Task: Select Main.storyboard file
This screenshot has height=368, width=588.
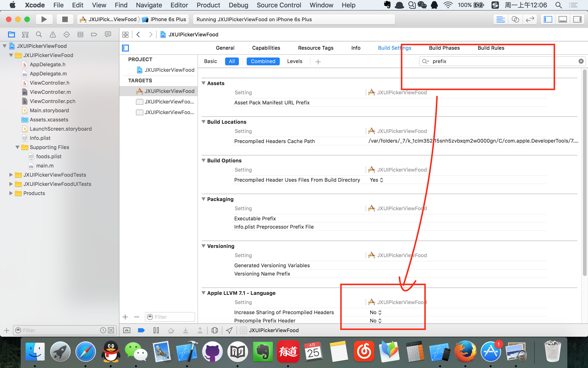Action: [x=49, y=110]
